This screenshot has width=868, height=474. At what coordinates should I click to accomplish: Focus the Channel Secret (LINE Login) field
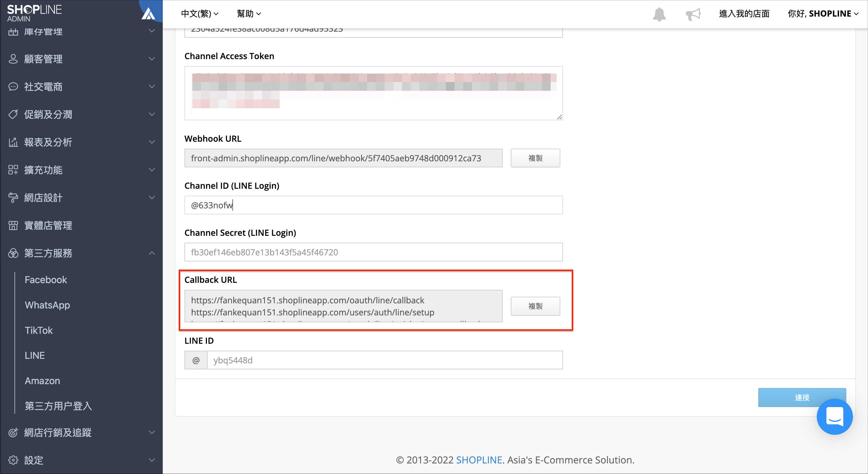tap(373, 252)
